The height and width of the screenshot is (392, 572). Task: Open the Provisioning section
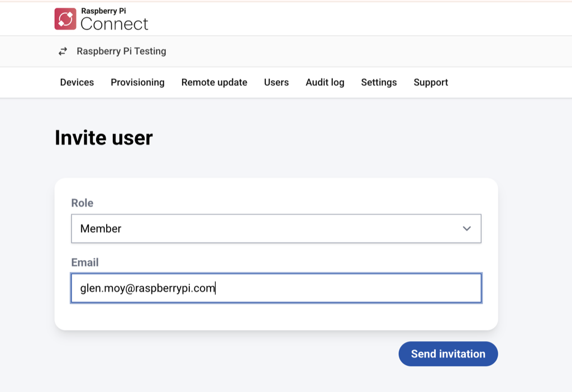(x=137, y=82)
